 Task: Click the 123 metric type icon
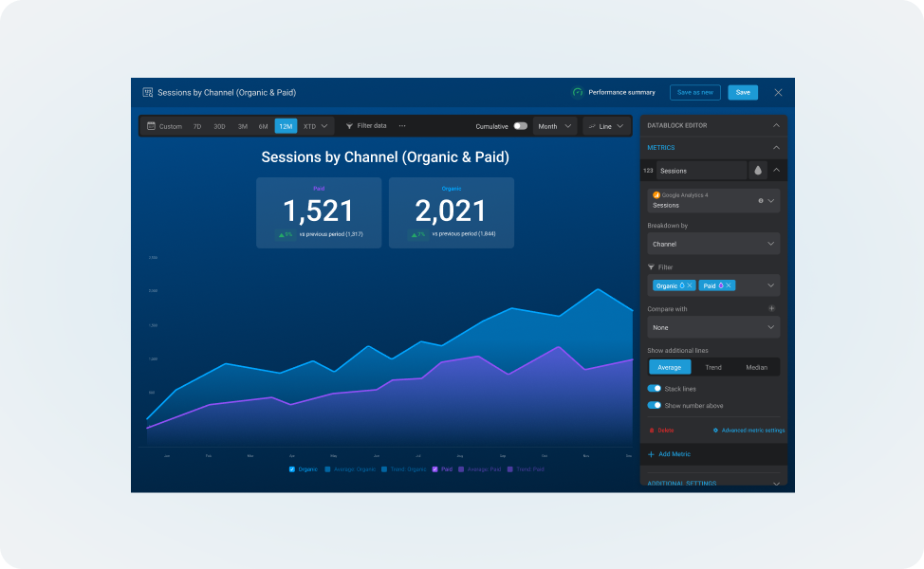649,171
